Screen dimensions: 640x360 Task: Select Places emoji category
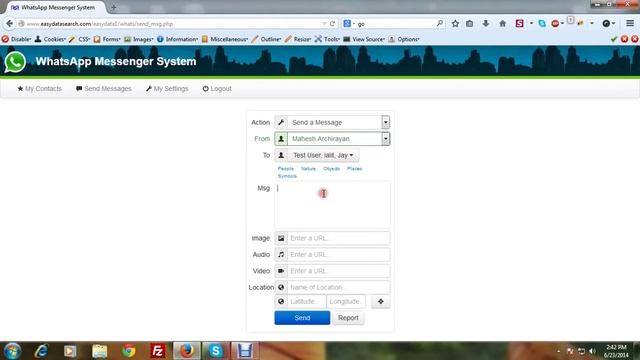[354, 169]
